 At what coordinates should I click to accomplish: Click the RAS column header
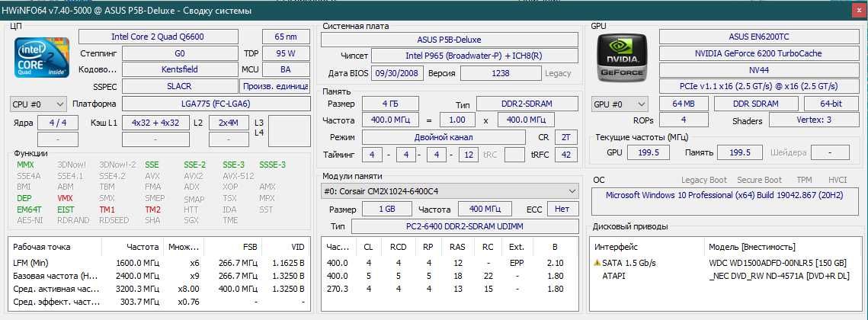pyautogui.click(x=457, y=247)
